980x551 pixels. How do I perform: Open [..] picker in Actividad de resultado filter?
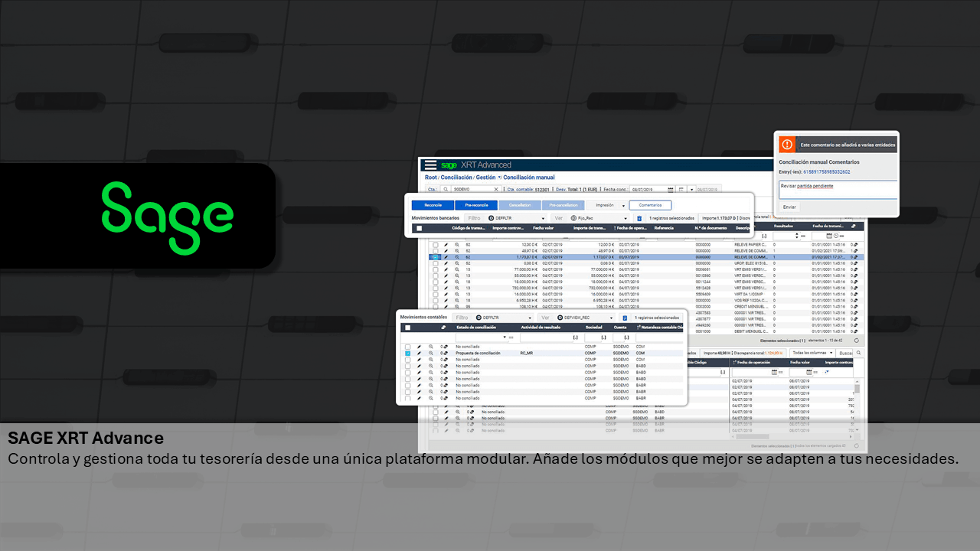click(576, 337)
